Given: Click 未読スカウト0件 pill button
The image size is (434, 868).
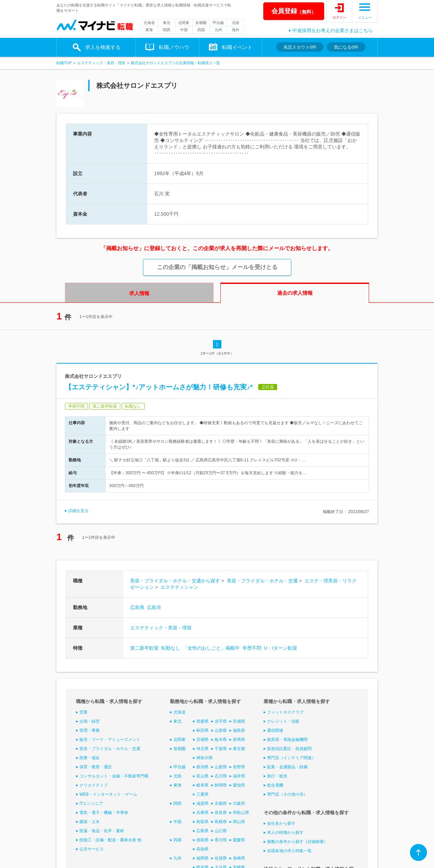Looking at the screenshot, I should [300, 47].
